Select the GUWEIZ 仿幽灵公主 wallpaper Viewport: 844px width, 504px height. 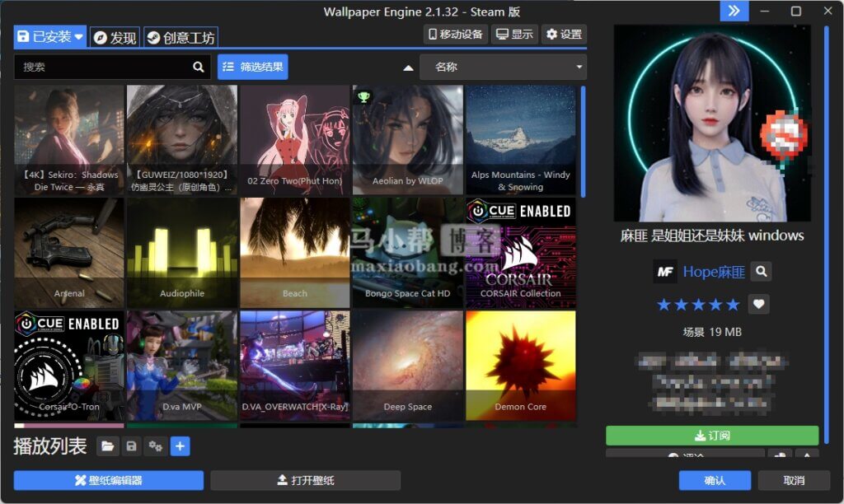pos(182,140)
